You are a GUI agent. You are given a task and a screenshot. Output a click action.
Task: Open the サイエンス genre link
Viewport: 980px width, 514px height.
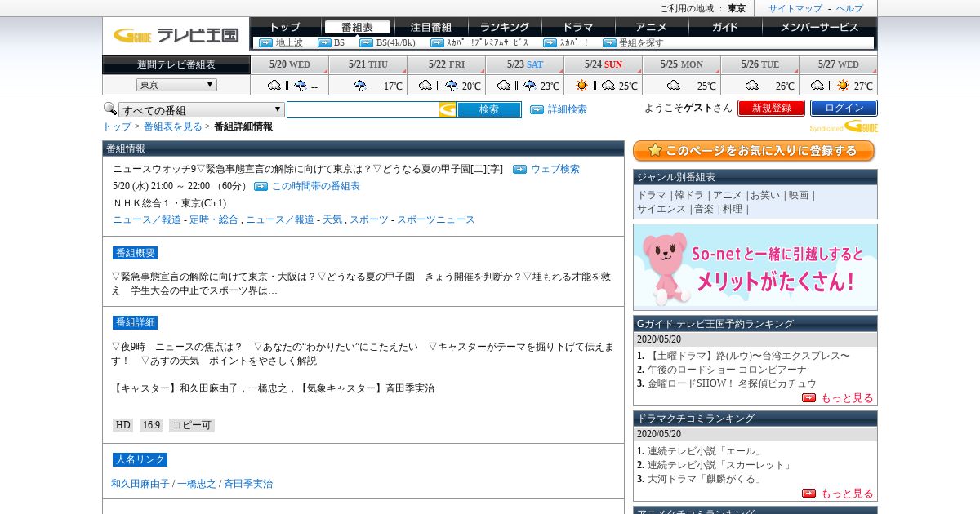(661, 209)
